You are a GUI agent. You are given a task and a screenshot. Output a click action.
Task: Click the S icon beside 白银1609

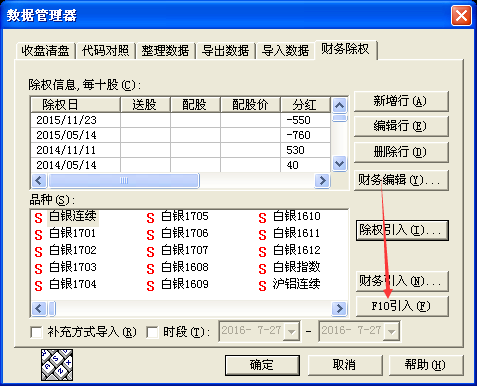point(150,286)
